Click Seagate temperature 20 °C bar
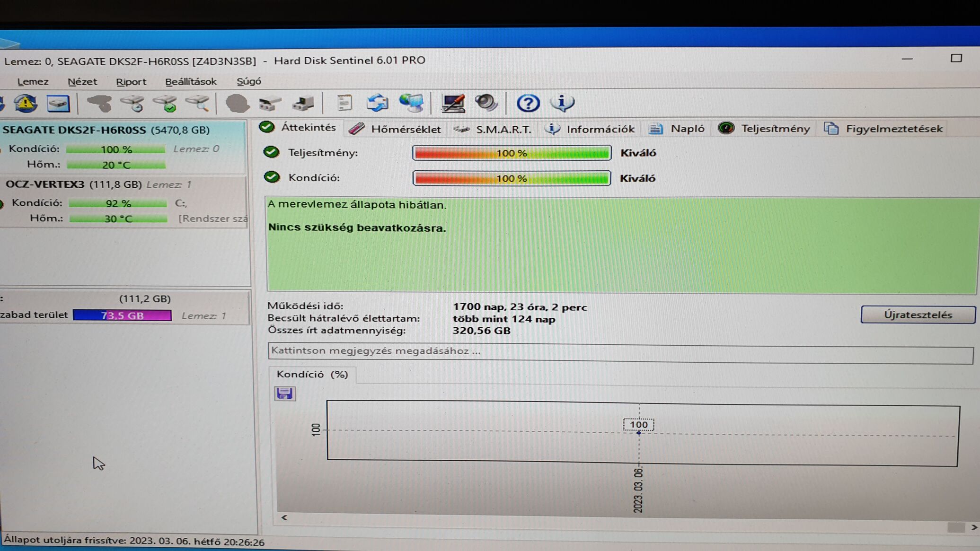 tap(116, 165)
